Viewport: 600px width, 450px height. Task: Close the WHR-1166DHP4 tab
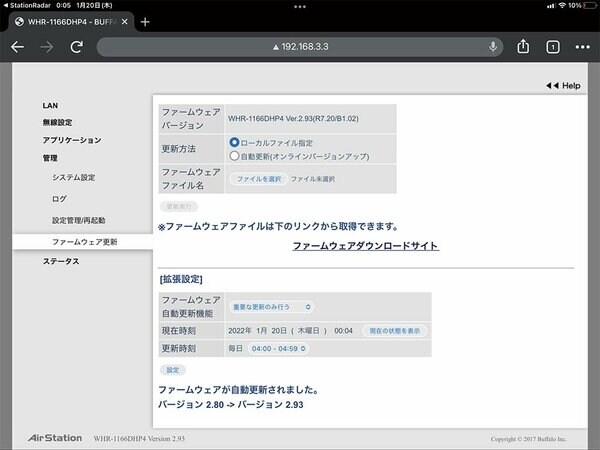[124, 22]
